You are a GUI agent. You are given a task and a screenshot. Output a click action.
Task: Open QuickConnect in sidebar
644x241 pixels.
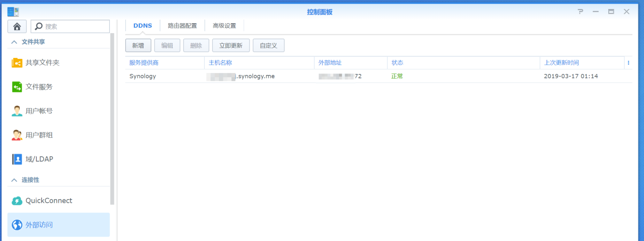(x=58, y=201)
